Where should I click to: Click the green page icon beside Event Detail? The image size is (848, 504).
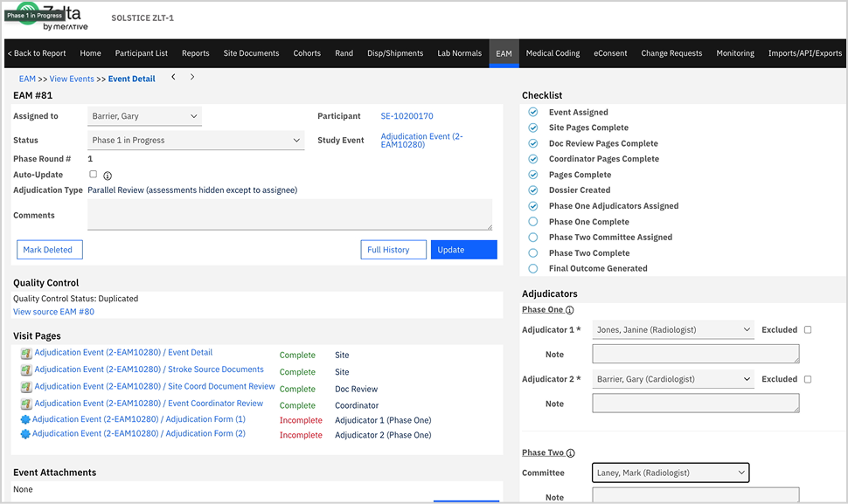tap(24, 355)
